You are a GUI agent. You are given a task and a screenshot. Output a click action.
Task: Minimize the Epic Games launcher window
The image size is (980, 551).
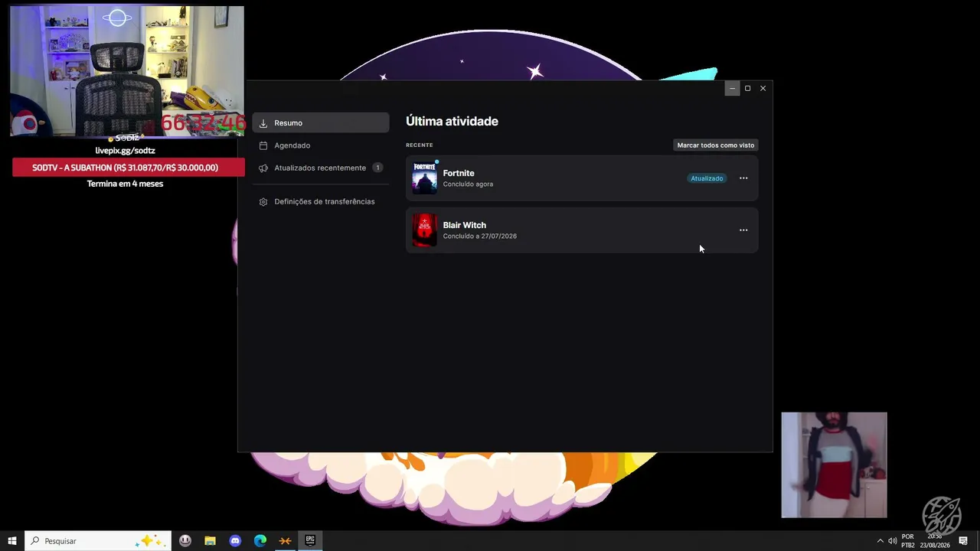coord(732,88)
